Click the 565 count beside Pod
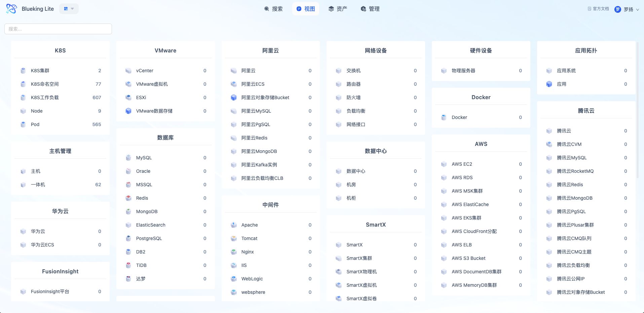The width and height of the screenshot is (644, 313). point(97,124)
